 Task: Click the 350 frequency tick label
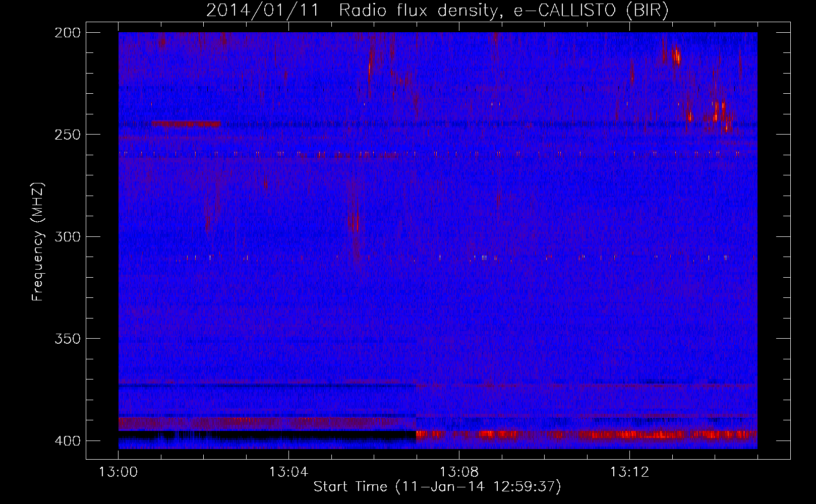(x=68, y=339)
